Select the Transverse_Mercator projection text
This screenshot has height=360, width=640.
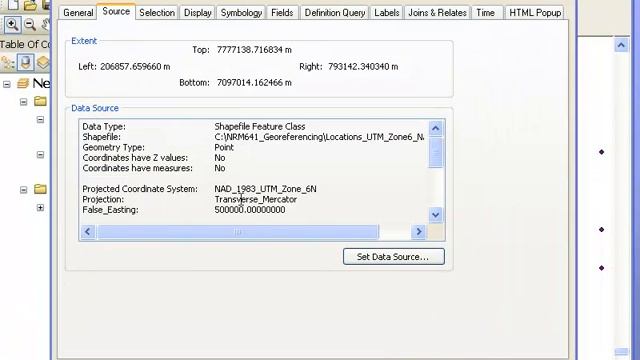(x=256, y=200)
